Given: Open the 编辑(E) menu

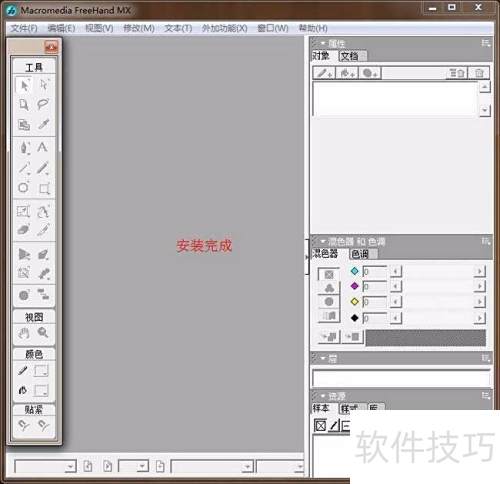Looking at the screenshot, I should pyautogui.click(x=61, y=28).
